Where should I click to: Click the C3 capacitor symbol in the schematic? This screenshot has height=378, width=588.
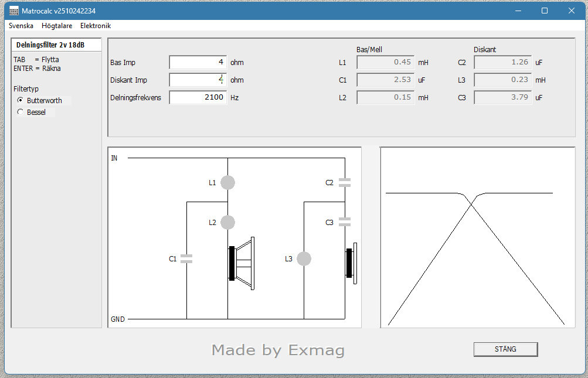tap(345, 222)
